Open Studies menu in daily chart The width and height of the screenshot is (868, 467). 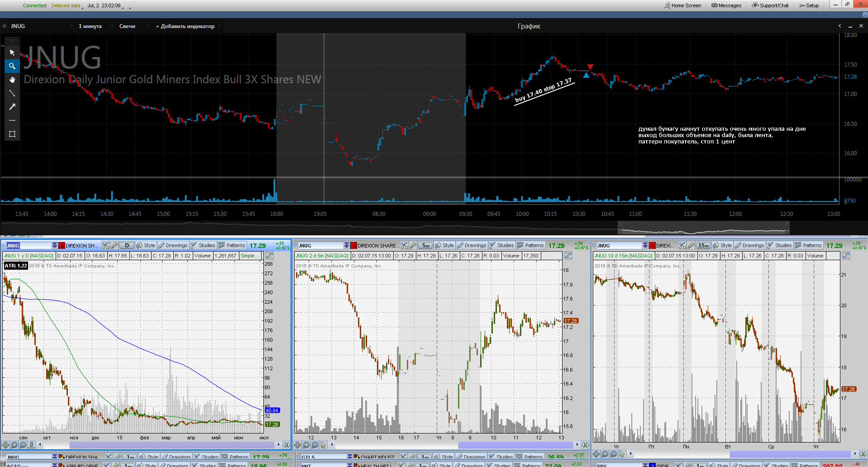pyautogui.click(x=203, y=245)
